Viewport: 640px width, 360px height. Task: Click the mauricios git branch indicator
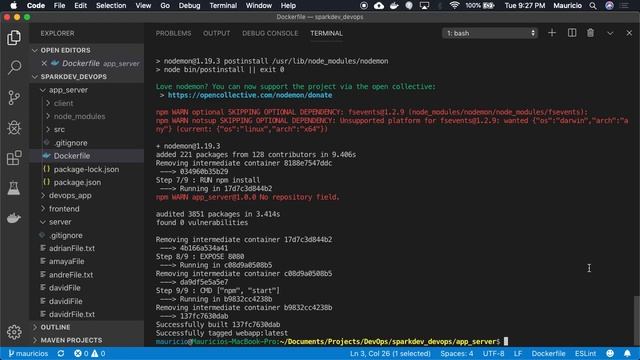tap(28, 353)
